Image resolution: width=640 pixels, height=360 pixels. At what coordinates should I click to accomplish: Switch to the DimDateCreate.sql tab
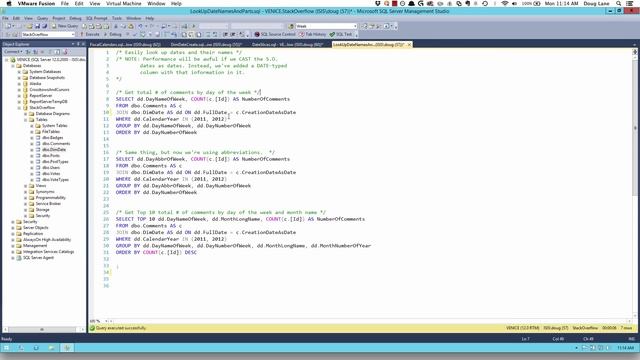(x=206, y=44)
